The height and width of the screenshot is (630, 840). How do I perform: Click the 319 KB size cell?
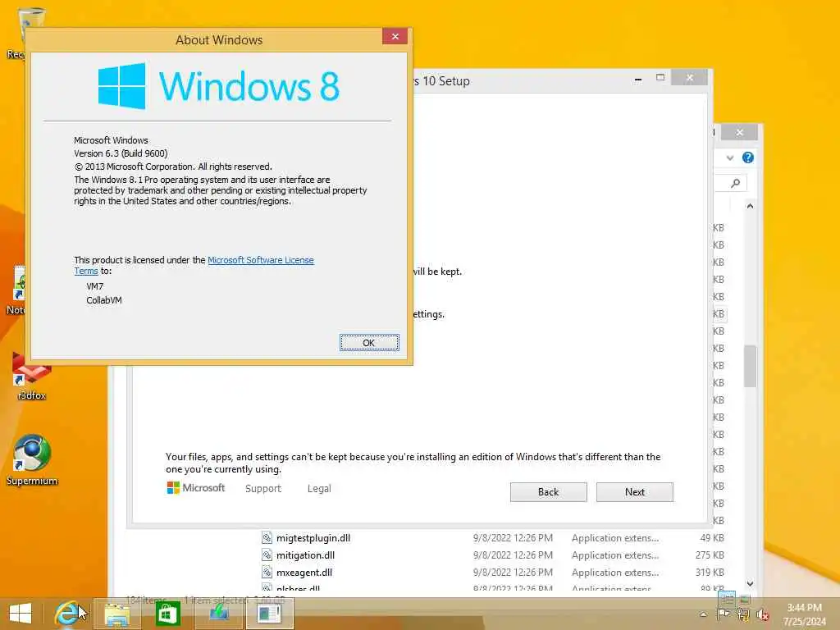tap(710, 572)
